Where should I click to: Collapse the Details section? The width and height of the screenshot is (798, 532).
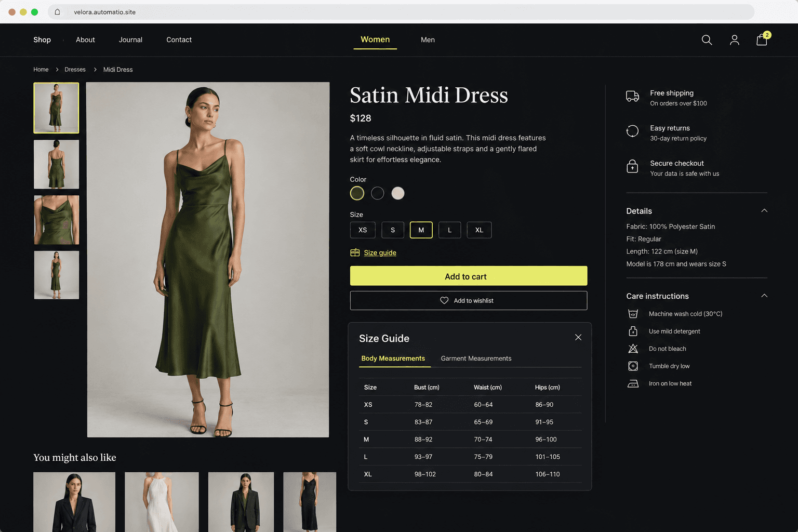pos(764,211)
